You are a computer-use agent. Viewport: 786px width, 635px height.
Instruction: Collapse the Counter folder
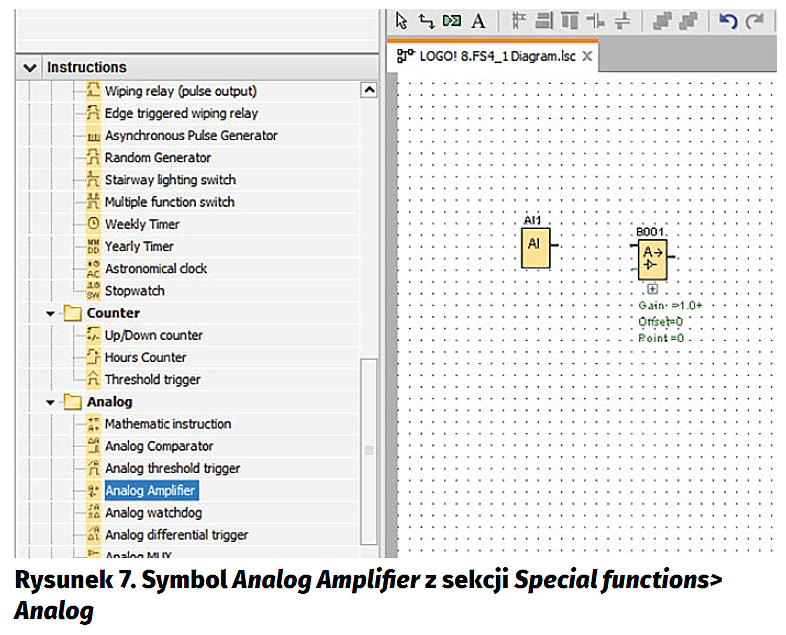tap(50, 313)
